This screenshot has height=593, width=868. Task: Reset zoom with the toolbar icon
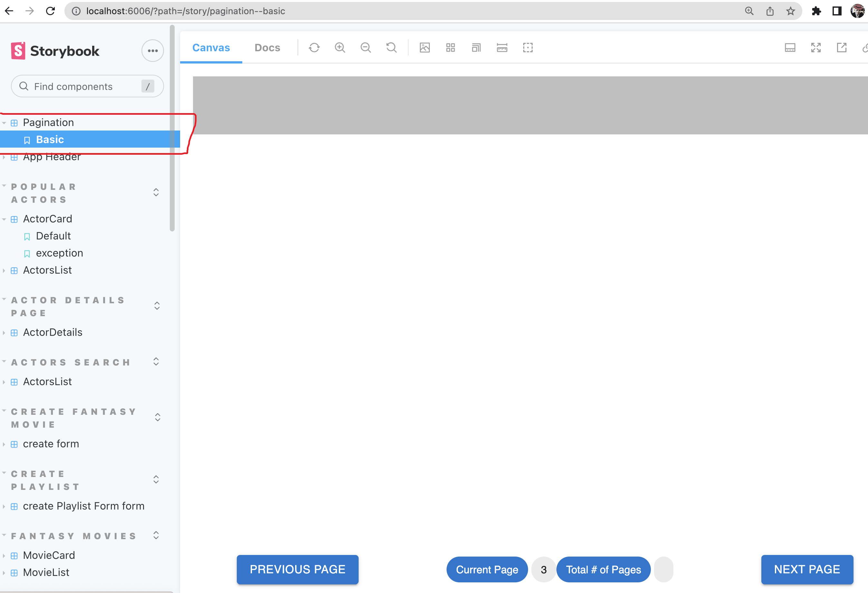tap(391, 48)
